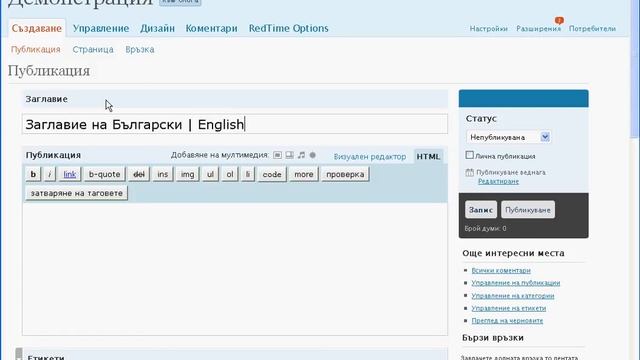Viewport: 640px width, 360px height.
Task: Click the add other media round icon
Action: 313,155
